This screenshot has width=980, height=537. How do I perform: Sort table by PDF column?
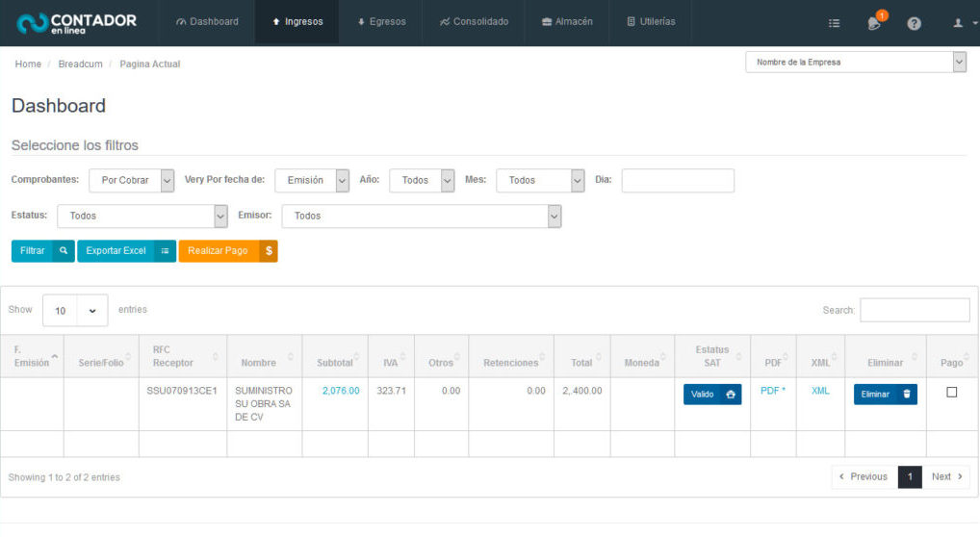[x=773, y=356]
